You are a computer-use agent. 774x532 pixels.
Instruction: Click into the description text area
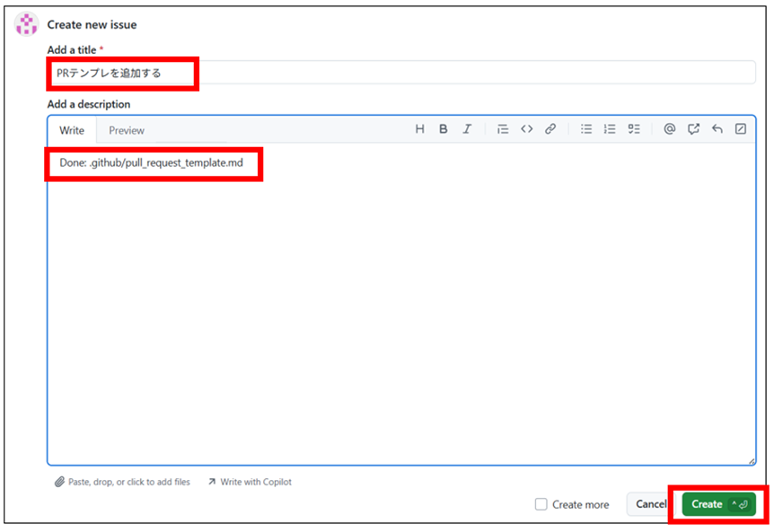coord(401,304)
